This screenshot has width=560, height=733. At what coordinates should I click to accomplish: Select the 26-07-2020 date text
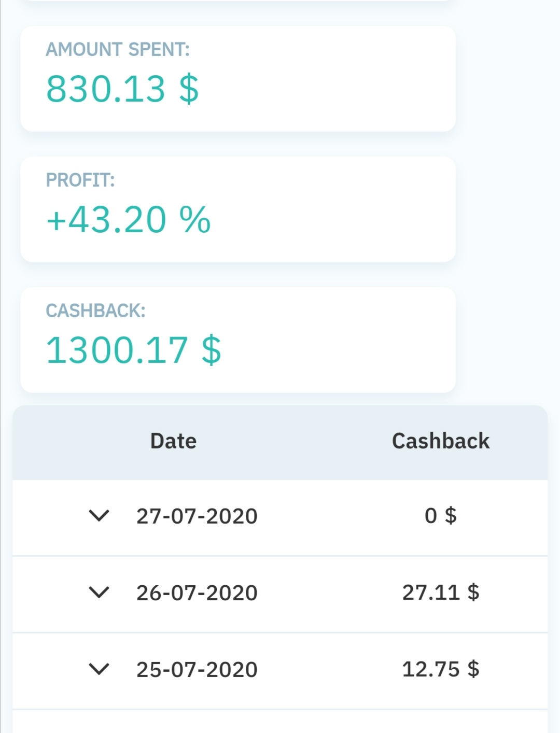pyautogui.click(x=197, y=593)
